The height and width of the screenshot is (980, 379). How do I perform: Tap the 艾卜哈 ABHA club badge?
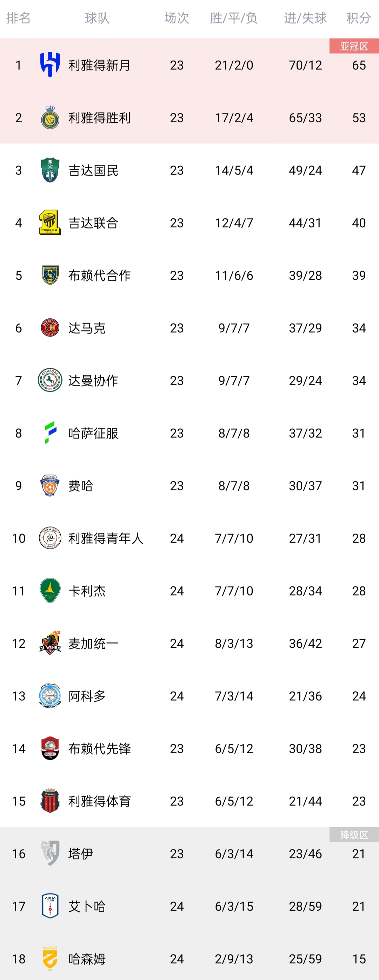50,906
